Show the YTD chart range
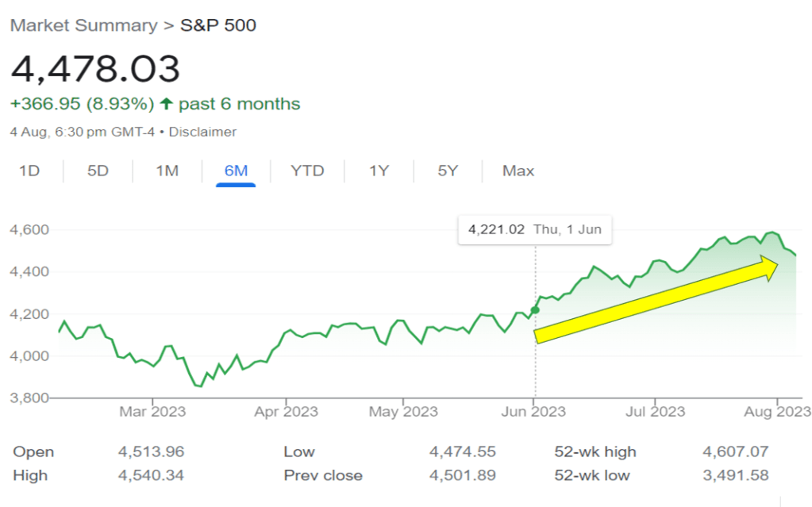This screenshot has height=507, width=812. tap(307, 171)
